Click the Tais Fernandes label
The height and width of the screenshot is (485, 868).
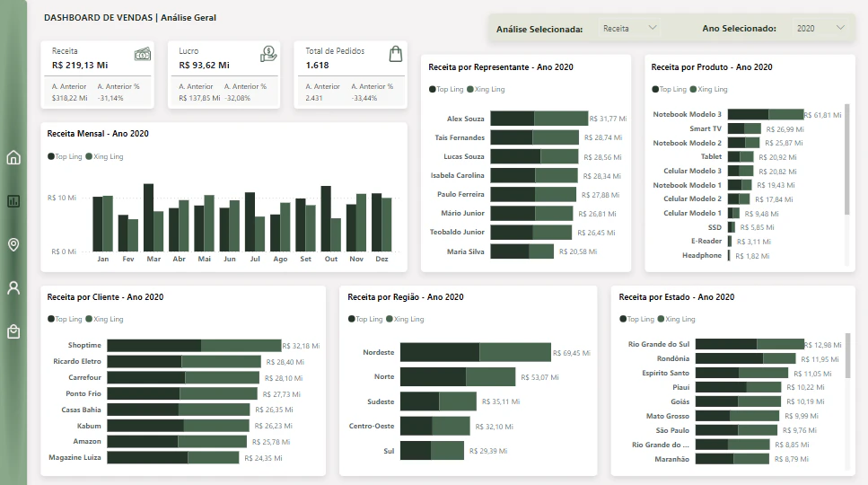(460, 137)
